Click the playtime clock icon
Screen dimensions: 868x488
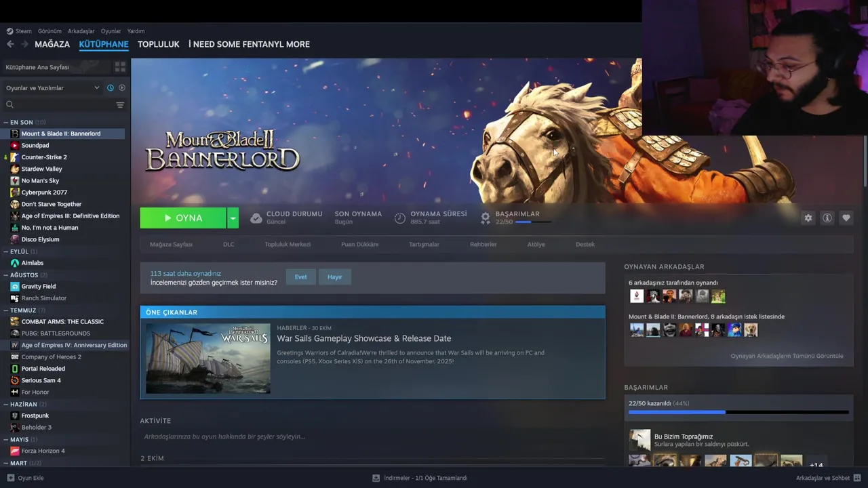[400, 218]
